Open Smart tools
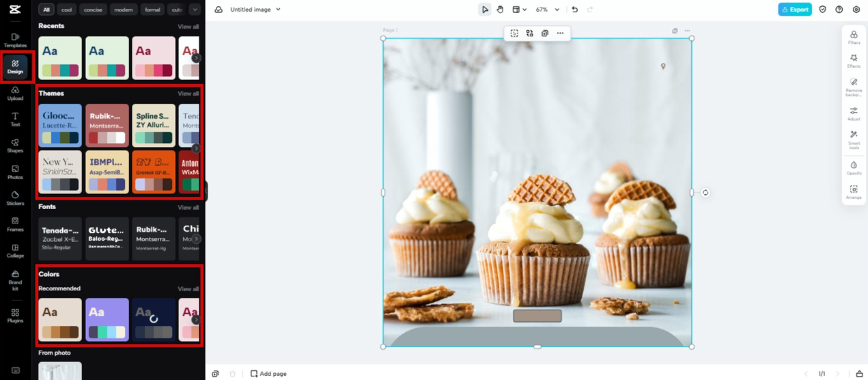 point(854,140)
